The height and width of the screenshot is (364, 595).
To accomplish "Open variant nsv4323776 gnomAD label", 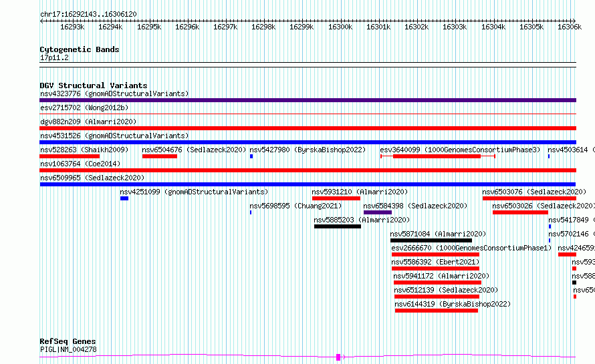I will (114, 94).
